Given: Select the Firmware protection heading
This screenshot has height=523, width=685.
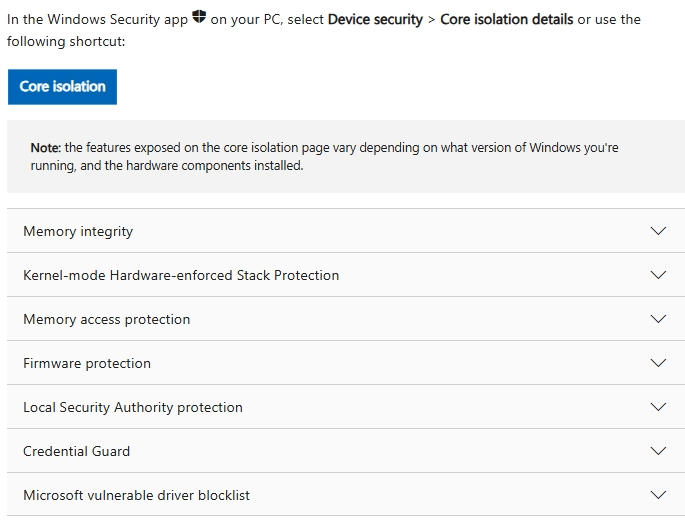Looking at the screenshot, I should click(x=87, y=363).
